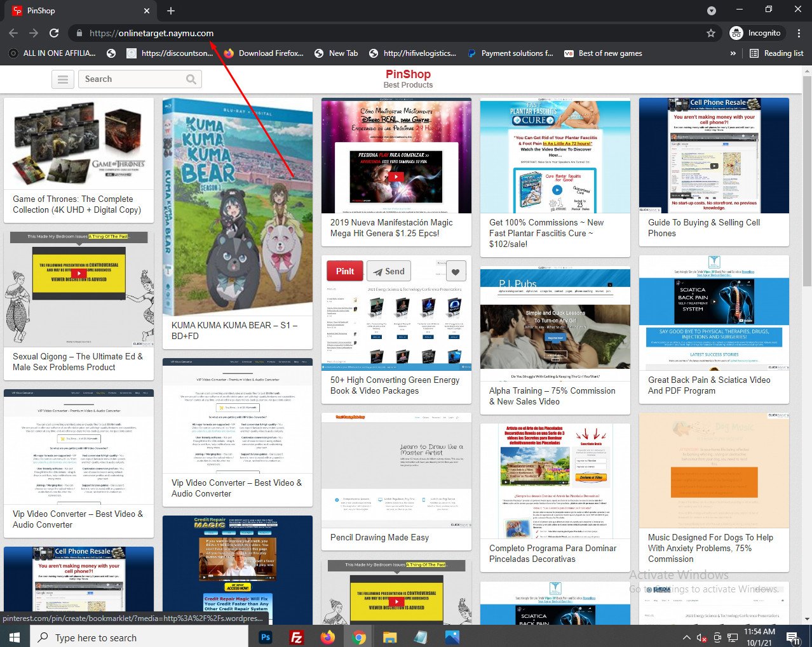Open Chrome's three-dot menu
Viewport: 812px width, 647px height.
799,33
